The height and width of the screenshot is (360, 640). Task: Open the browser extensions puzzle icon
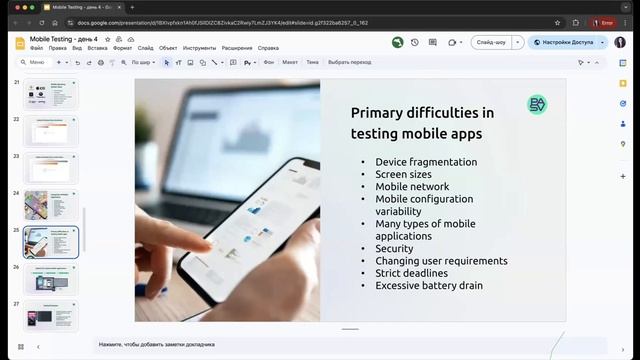click(576, 23)
